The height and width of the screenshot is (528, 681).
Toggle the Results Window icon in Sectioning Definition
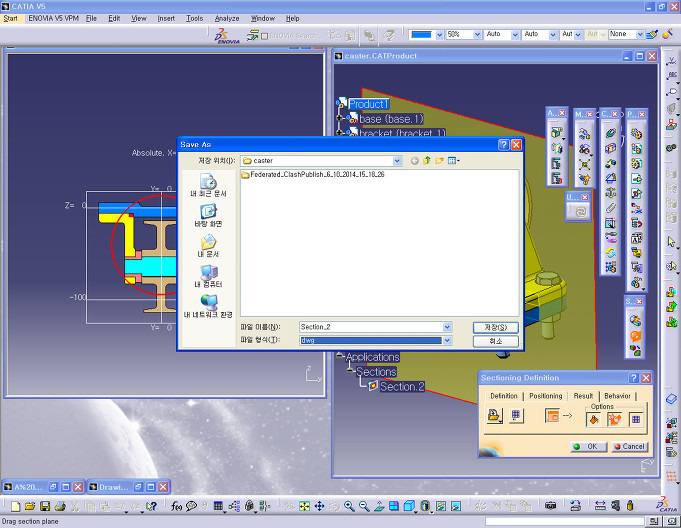tap(552, 416)
